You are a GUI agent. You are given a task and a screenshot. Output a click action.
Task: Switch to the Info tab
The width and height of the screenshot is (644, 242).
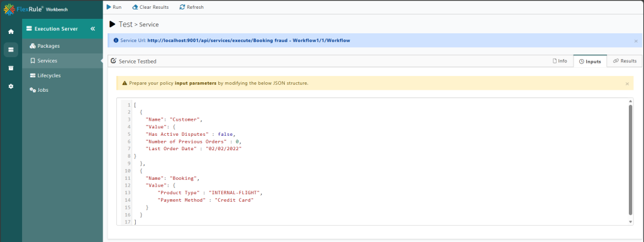click(x=559, y=61)
